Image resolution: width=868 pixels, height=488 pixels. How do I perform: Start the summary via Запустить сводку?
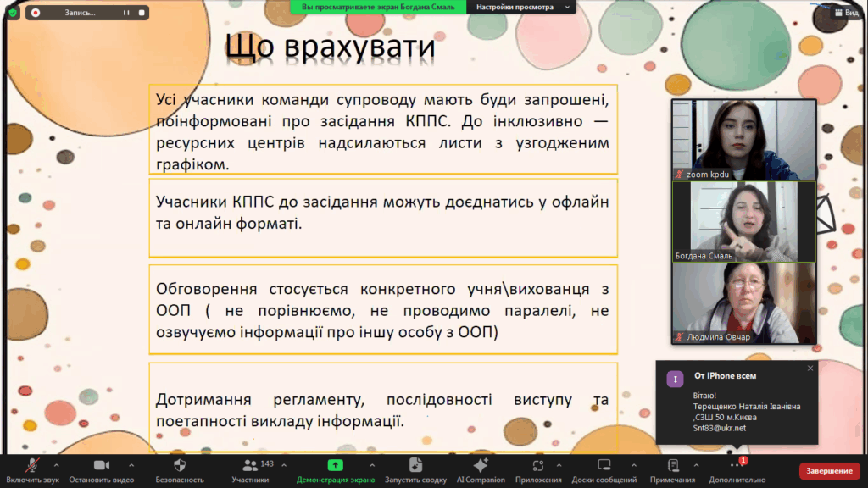tap(415, 466)
